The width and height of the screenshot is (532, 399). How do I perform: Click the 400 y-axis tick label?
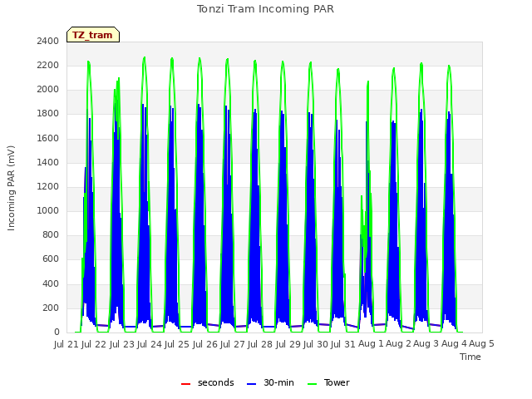[51, 283]
